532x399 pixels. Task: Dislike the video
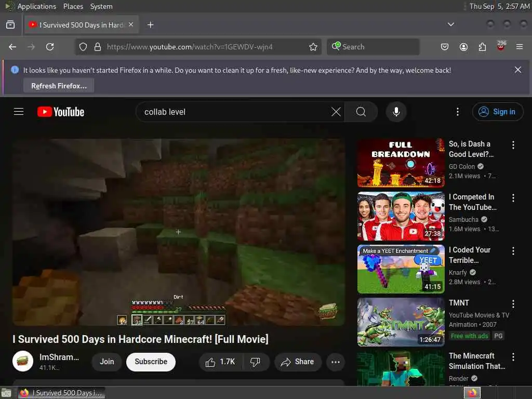pyautogui.click(x=256, y=362)
